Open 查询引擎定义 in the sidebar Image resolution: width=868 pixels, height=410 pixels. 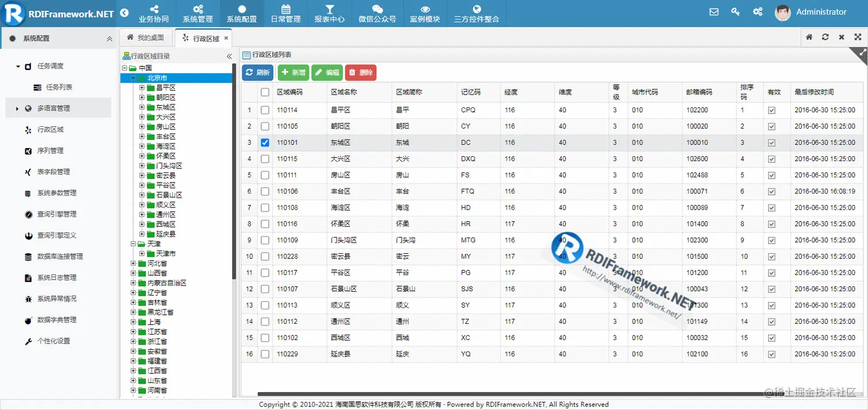[x=57, y=235]
